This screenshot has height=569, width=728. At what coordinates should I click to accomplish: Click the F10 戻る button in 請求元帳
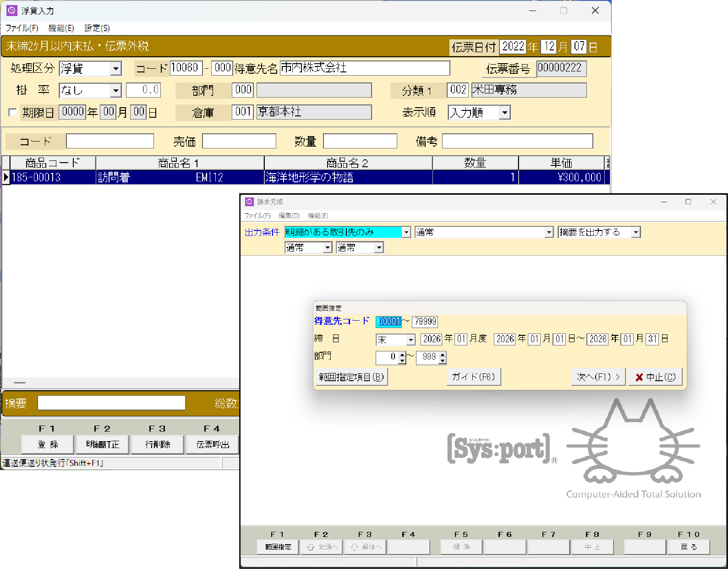(689, 547)
